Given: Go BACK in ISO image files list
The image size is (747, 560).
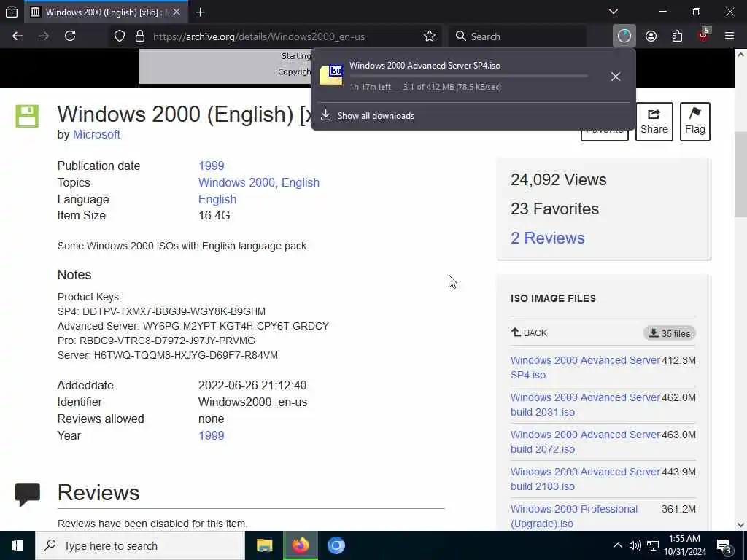Looking at the screenshot, I should tap(529, 332).
